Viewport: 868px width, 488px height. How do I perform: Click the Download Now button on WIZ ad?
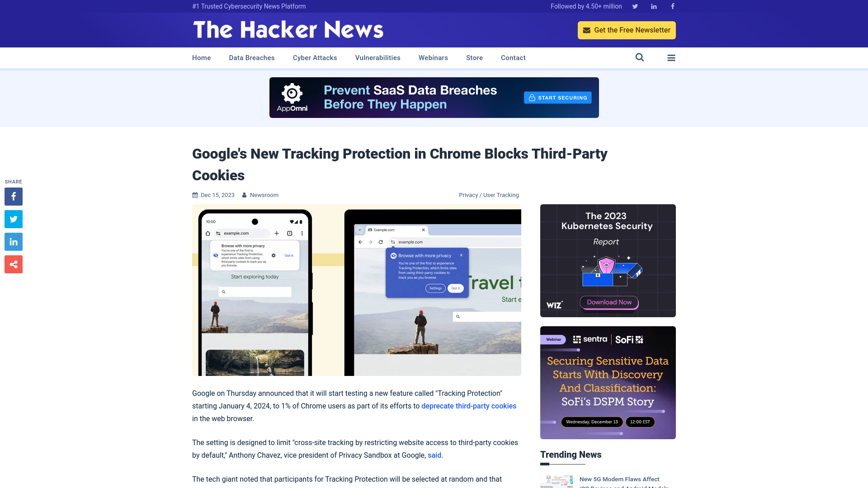[608, 302]
